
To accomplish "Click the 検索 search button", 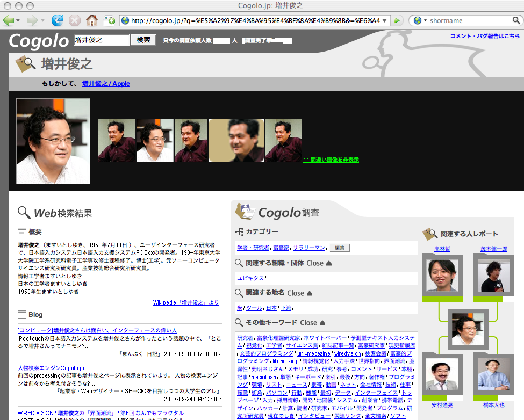I will click(x=143, y=40).
